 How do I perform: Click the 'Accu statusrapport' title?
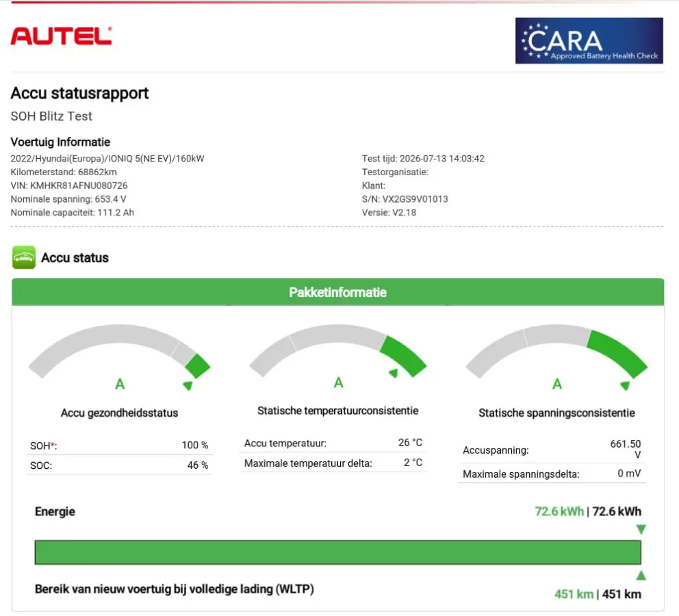[79, 93]
